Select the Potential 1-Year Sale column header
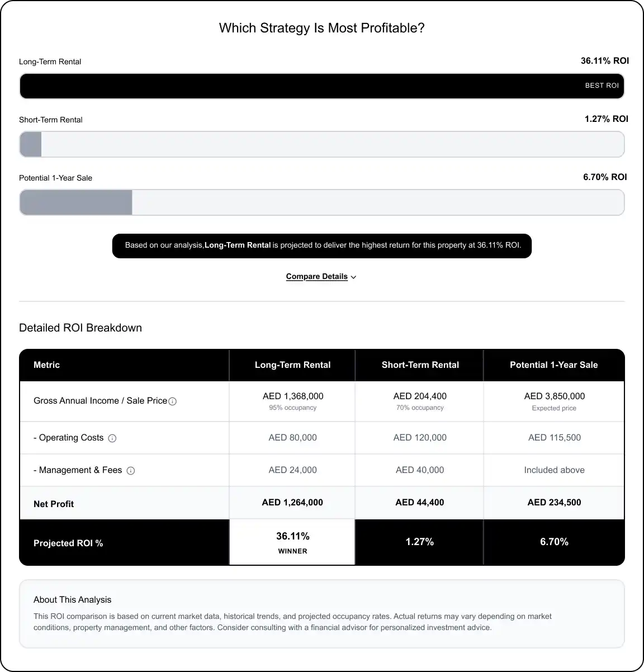644x672 pixels. 553,365
